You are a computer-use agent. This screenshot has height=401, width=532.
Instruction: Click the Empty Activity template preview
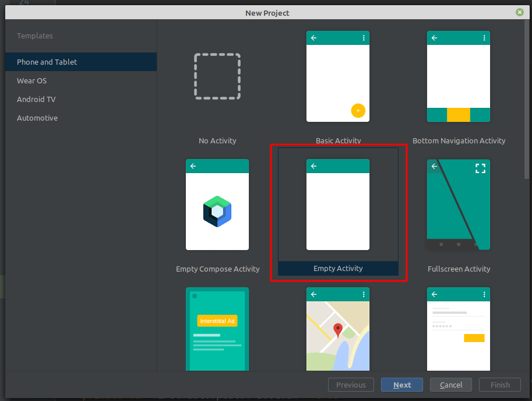point(338,205)
